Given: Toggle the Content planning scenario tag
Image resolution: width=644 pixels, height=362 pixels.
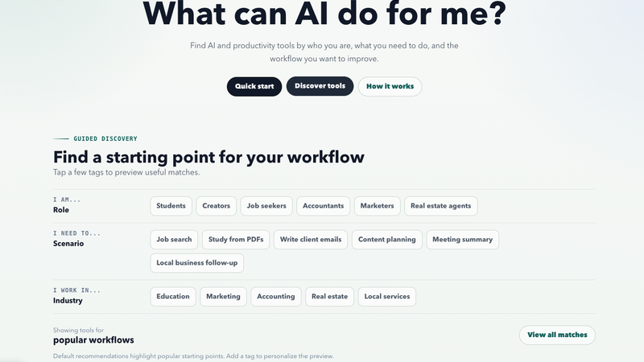Looking at the screenshot, I should [x=387, y=240].
